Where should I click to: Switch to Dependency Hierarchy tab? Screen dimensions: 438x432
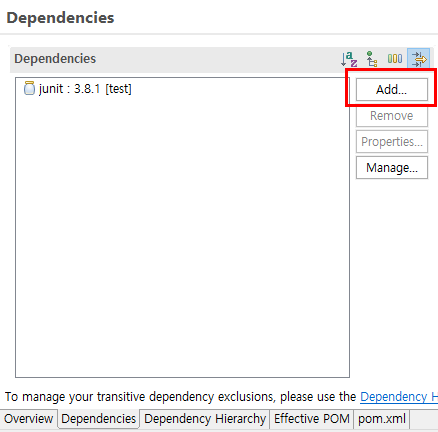coord(205,419)
